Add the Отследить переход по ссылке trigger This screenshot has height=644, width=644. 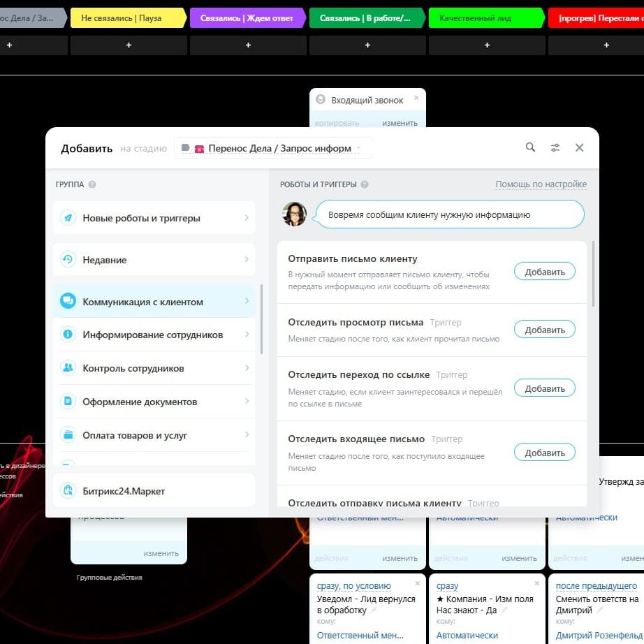click(x=545, y=388)
